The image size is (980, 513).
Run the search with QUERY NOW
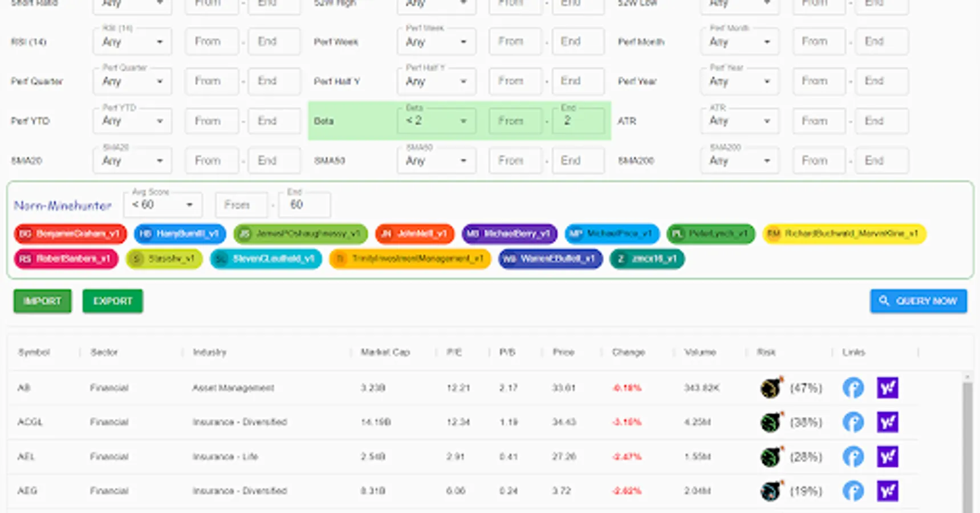pos(918,301)
